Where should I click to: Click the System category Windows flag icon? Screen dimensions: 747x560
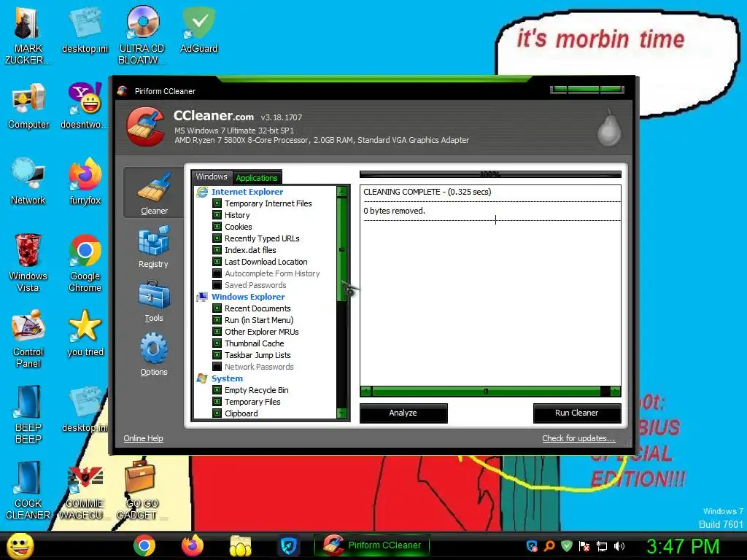coord(202,378)
